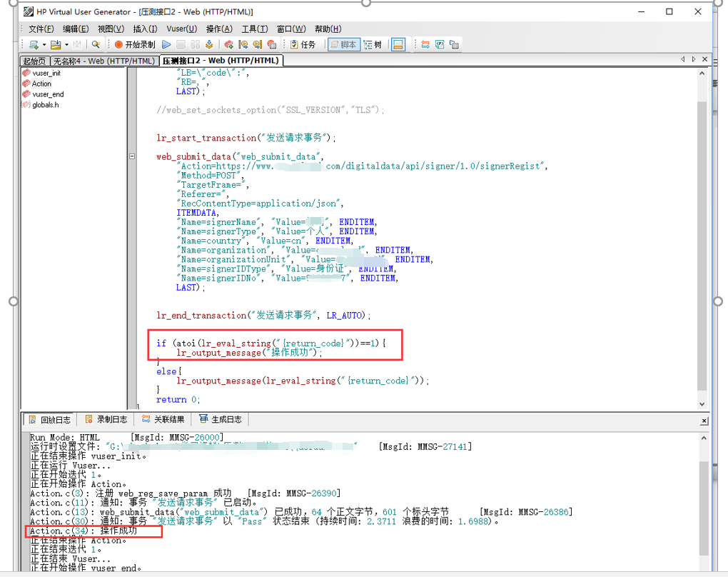Click the red icon before 任务
The width and height of the screenshot is (728, 577).
(272, 44)
